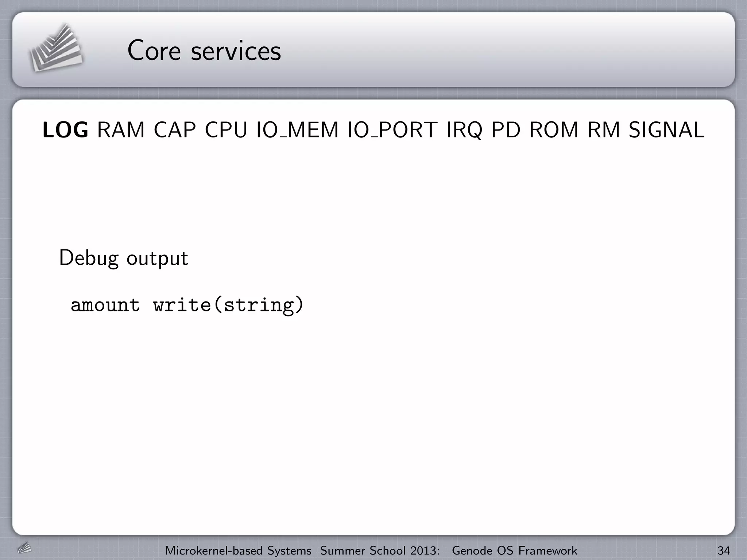
Task: Click slide page number 34
Action: [x=724, y=550]
